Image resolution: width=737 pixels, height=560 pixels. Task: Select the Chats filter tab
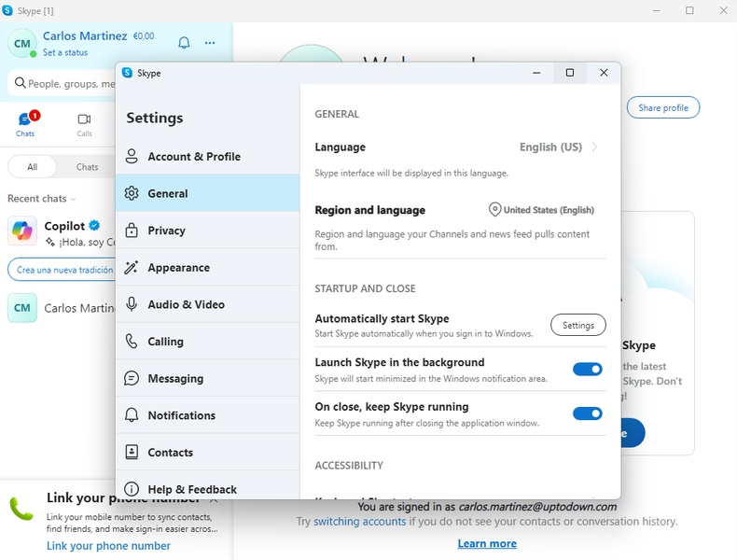(87, 167)
